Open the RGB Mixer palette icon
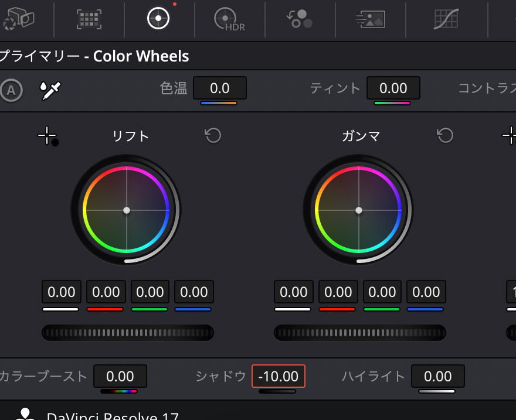 pos(299,19)
